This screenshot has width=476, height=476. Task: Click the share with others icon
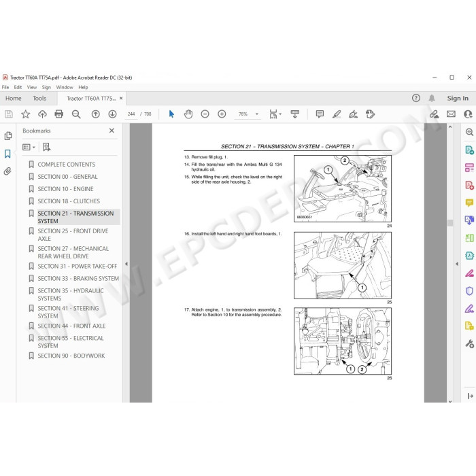pyautogui.click(x=468, y=114)
